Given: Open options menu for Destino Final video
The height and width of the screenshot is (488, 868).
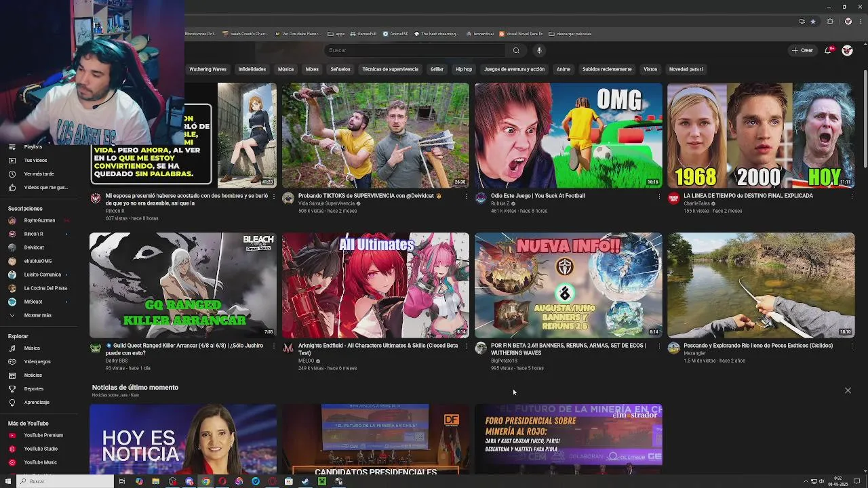Looking at the screenshot, I should pos(851,197).
